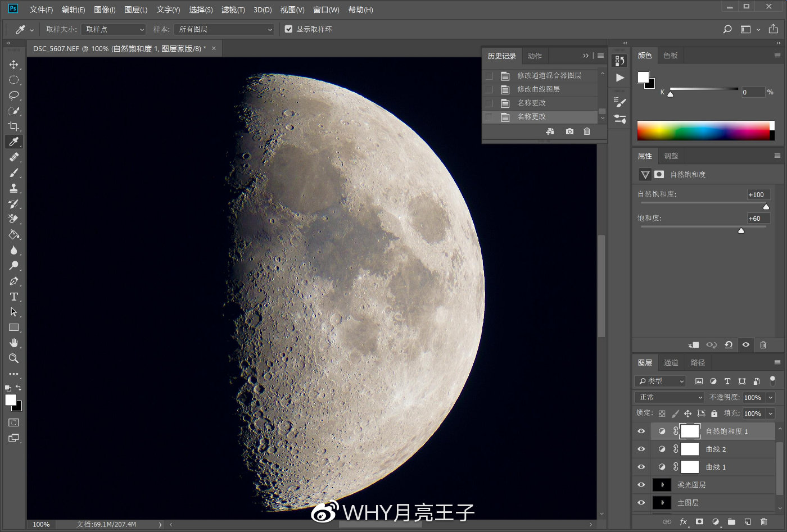Image resolution: width=787 pixels, height=532 pixels.
Task: Create a new layer icon in Layers
Action: point(748,522)
